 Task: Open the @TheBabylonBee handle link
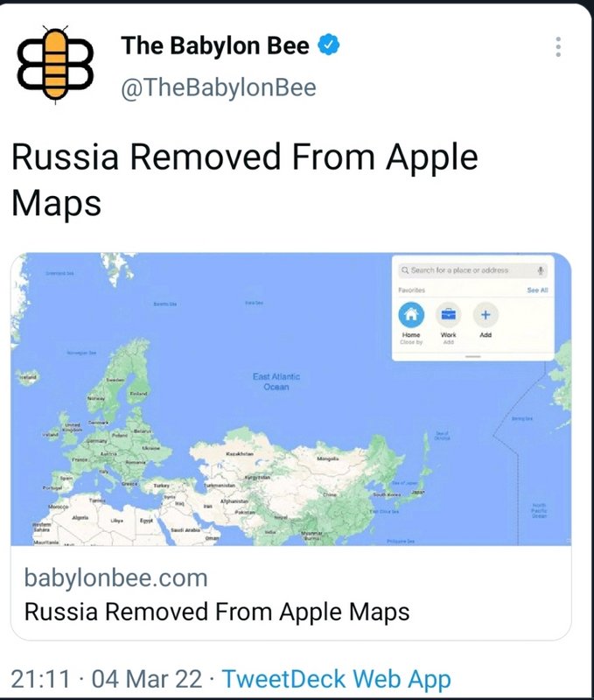coord(218,87)
